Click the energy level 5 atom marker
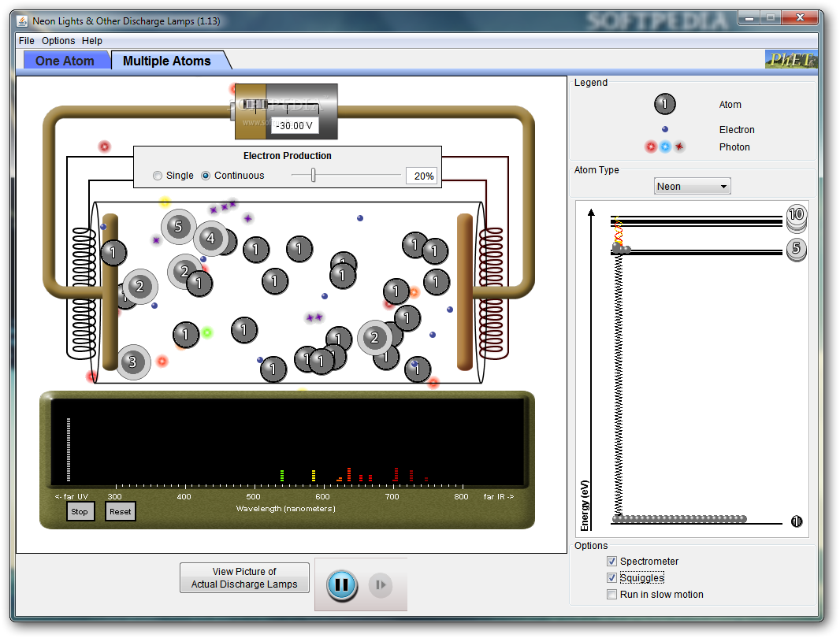 [x=796, y=249]
